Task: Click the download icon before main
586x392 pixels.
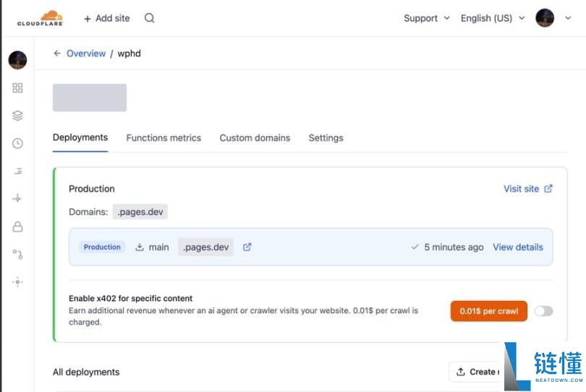Action: [140, 247]
